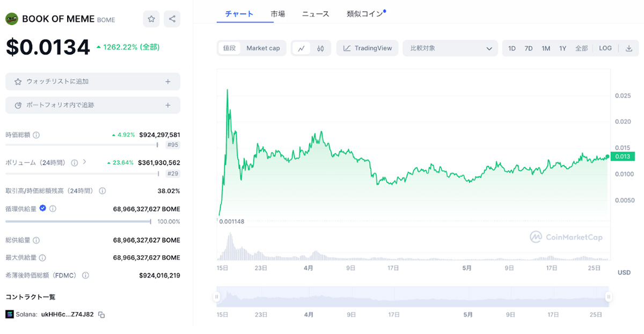Open info tooltip for 取引高/時価総額残高

pos(103,191)
